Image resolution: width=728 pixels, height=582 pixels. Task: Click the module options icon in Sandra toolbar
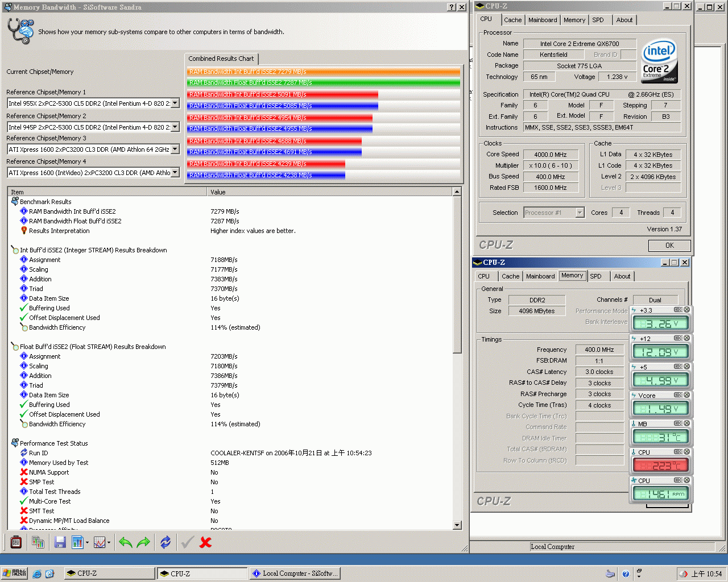(x=16, y=542)
